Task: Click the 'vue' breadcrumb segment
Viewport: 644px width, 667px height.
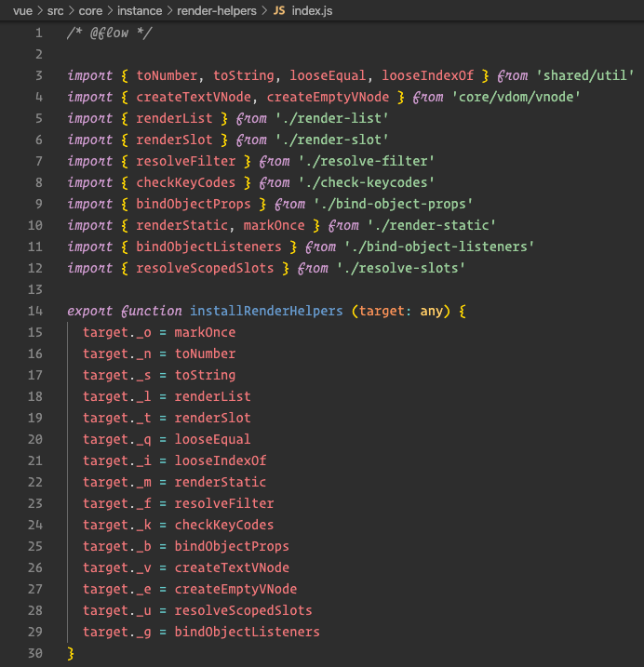Action: [x=22, y=10]
